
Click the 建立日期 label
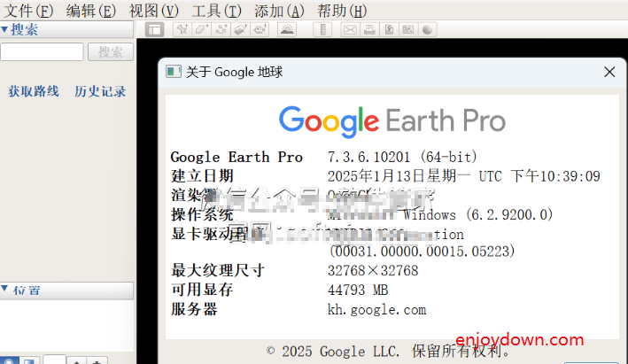[202, 176]
